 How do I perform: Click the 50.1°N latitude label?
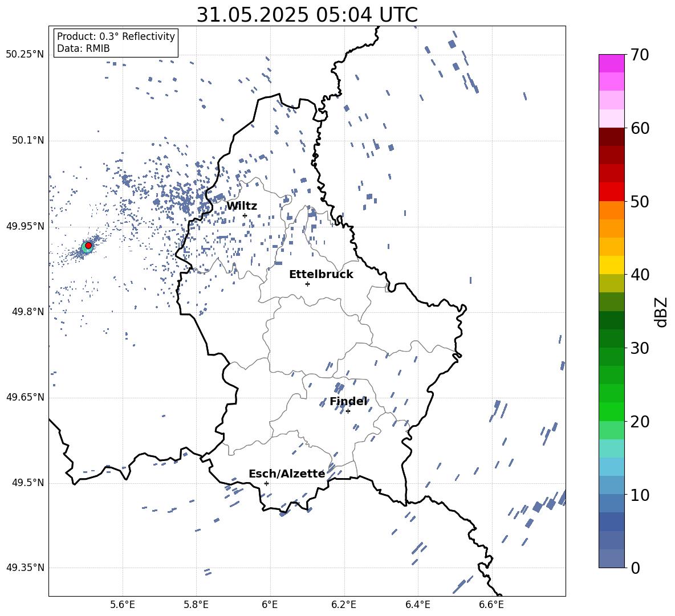click(x=28, y=140)
